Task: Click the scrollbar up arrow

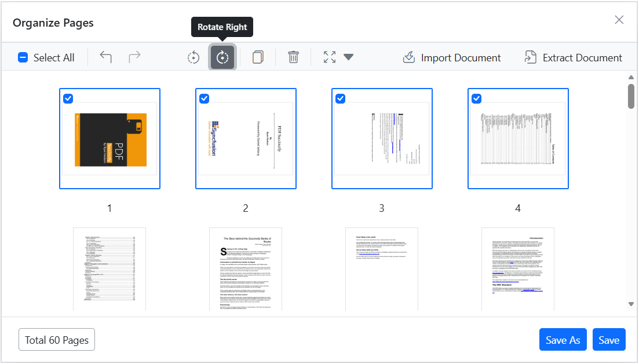Action: pos(631,78)
